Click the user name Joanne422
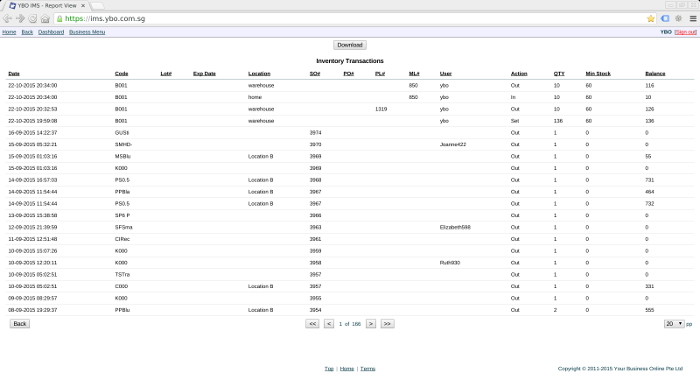 point(453,145)
